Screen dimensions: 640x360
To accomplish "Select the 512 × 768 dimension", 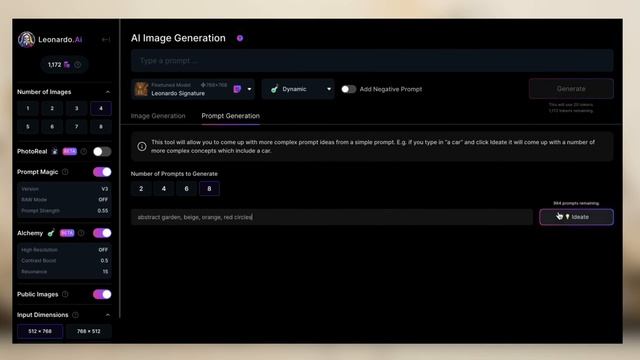I will click(40, 331).
